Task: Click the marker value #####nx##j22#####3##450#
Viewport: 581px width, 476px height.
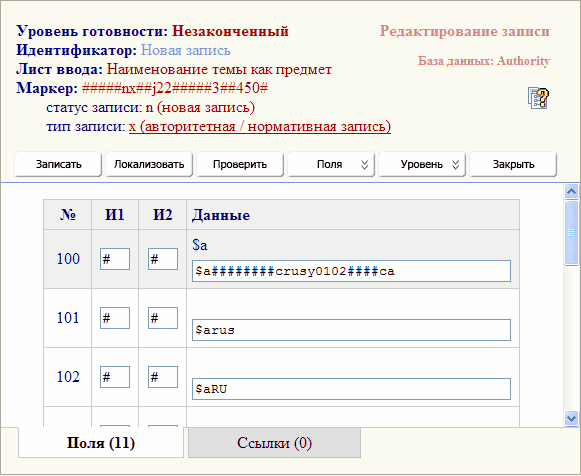Action: point(175,88)
